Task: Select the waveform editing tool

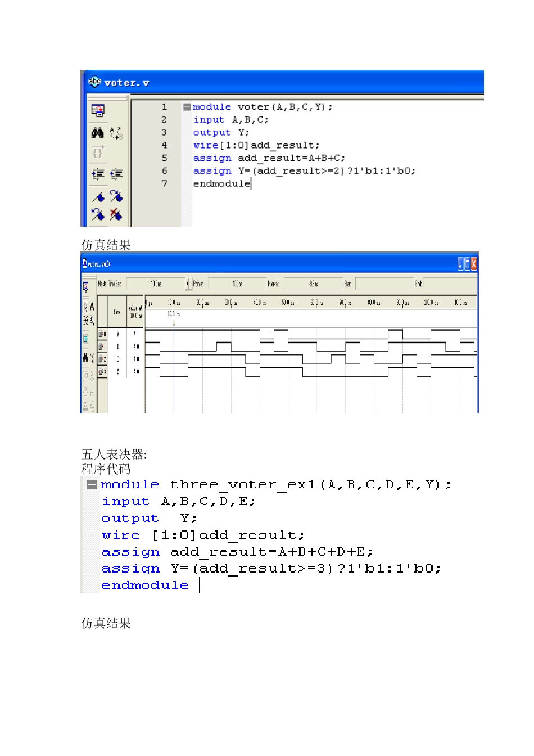Action: [85, 321]
